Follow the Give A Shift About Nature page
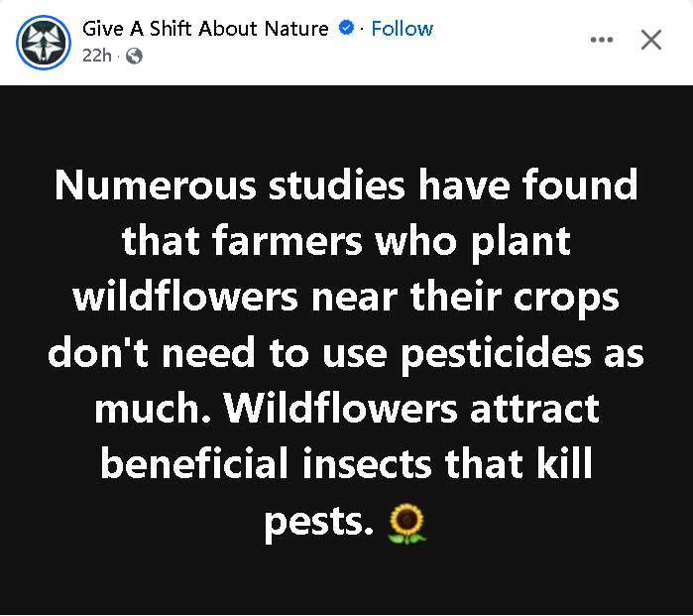The image size is (693, 616). 403,29
